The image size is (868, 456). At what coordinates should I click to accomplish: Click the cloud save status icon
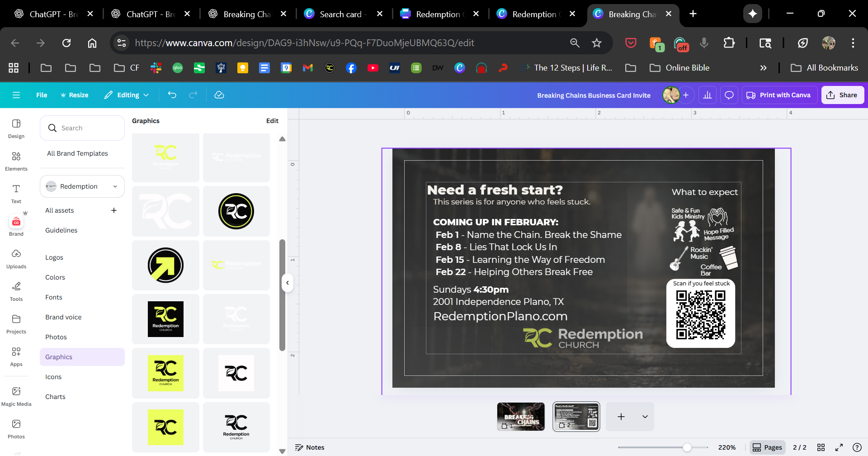coord(219,95)
